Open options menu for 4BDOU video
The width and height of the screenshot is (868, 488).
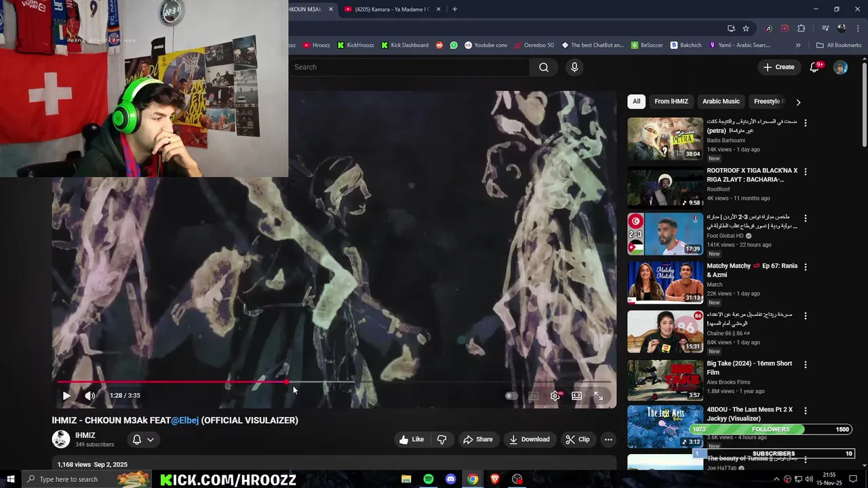coord(806,411)
